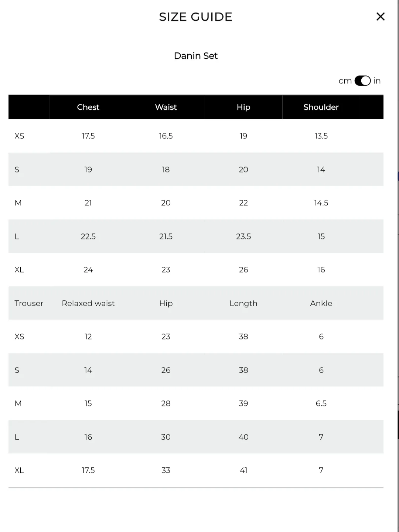Select the 22.5 chest measurement cell

click(88, 236)
